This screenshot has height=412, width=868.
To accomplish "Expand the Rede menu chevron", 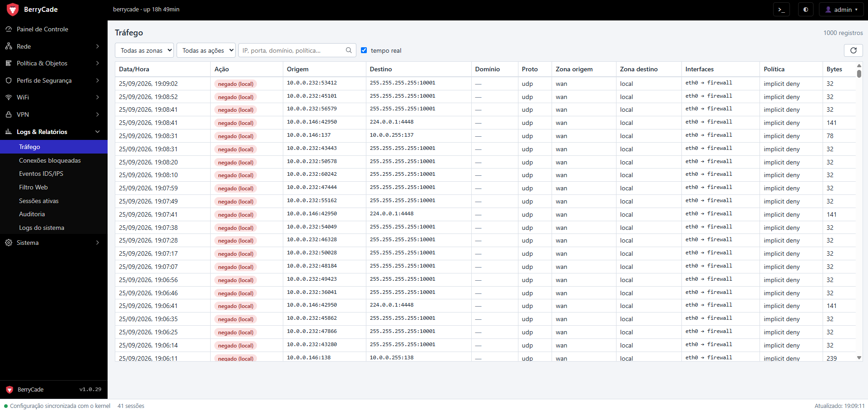I will (98, 46).
